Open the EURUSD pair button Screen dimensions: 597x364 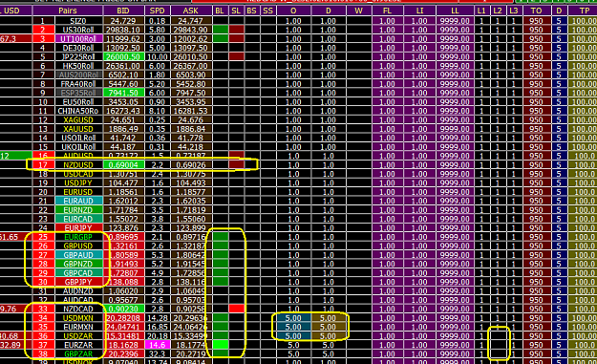[78, 192]
